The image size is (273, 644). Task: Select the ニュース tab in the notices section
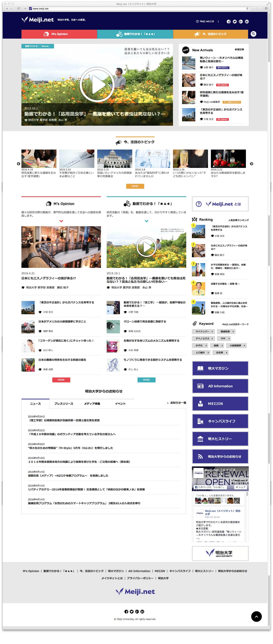[x=35, y=404]
